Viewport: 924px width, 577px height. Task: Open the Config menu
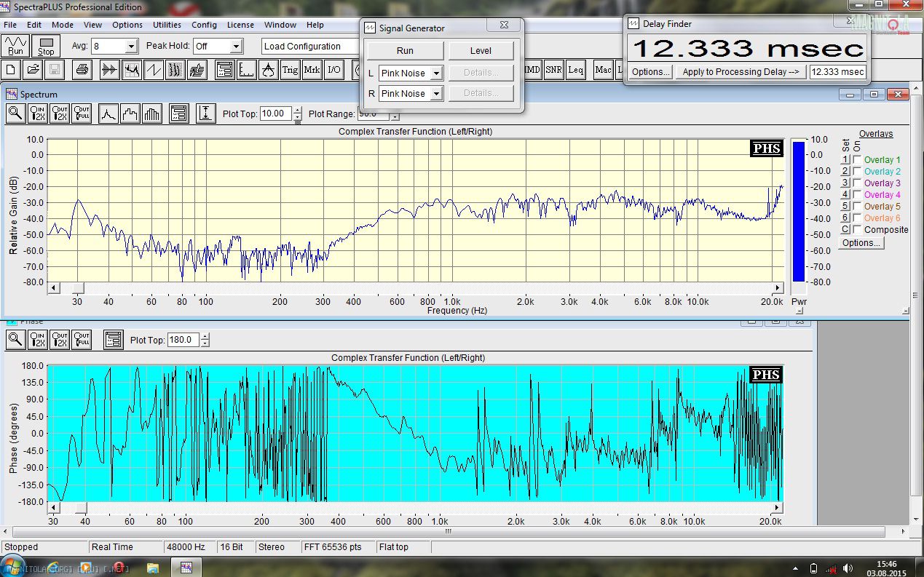204,25
